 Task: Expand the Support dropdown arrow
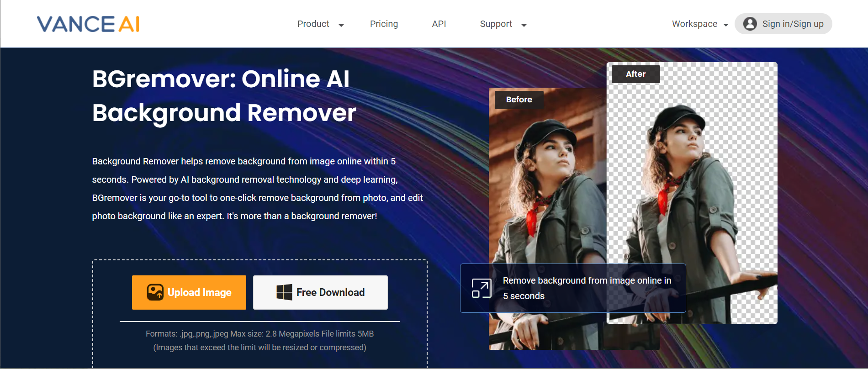(524, 25)
